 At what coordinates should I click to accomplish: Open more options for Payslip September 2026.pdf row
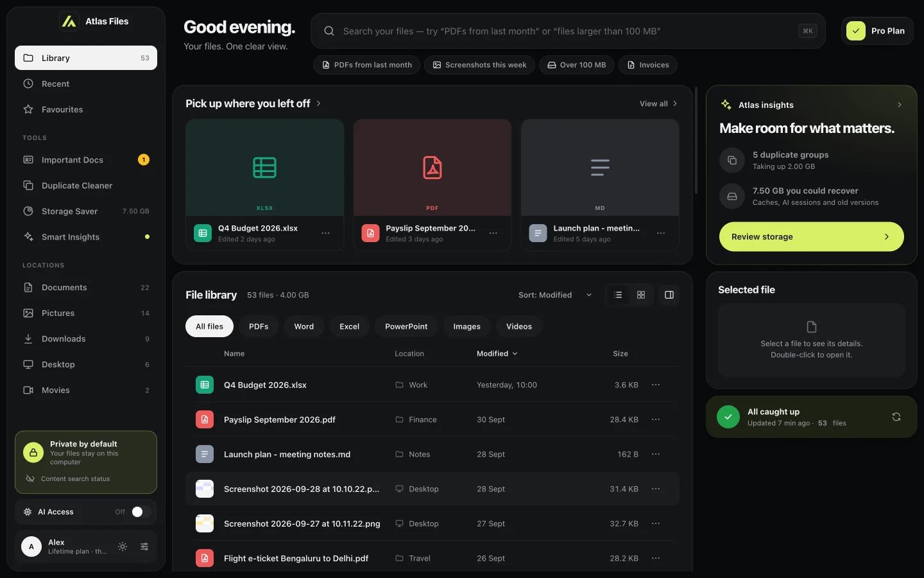tap(656, 419)
